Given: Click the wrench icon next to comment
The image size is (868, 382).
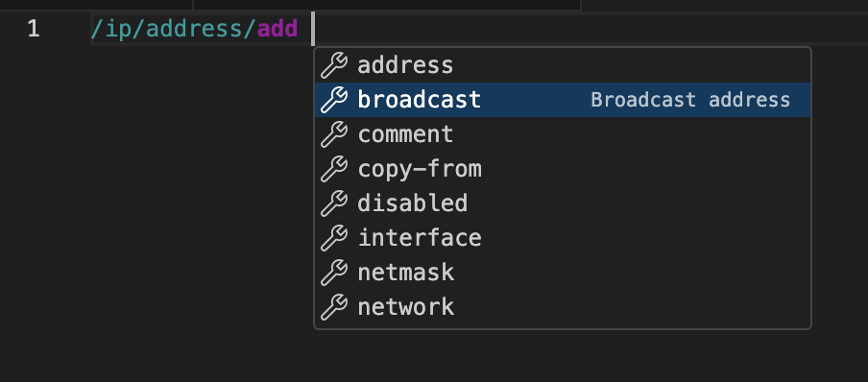Looking at the screenshot, I should (334, 134).
